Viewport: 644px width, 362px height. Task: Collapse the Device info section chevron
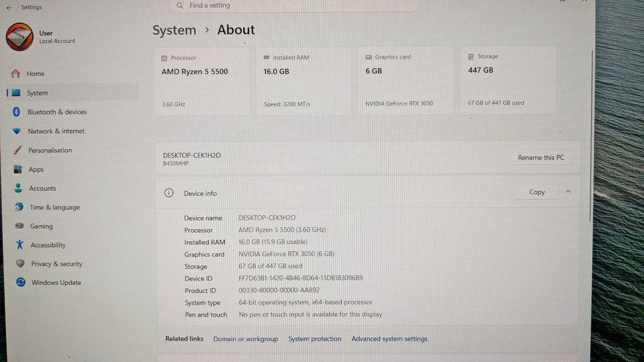568,191
